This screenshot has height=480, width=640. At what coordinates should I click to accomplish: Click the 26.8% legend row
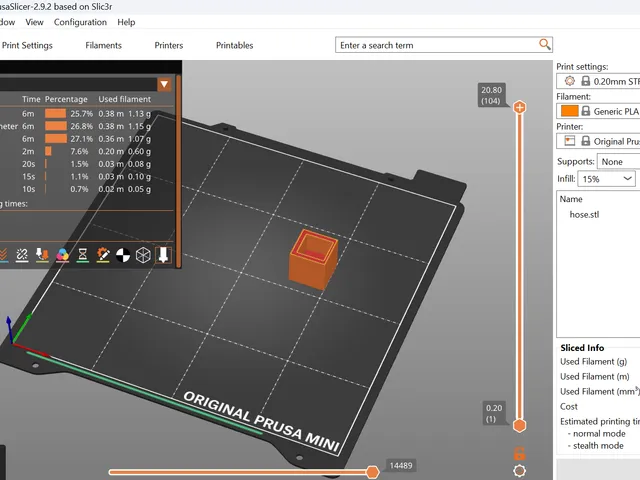pos(87,126)
